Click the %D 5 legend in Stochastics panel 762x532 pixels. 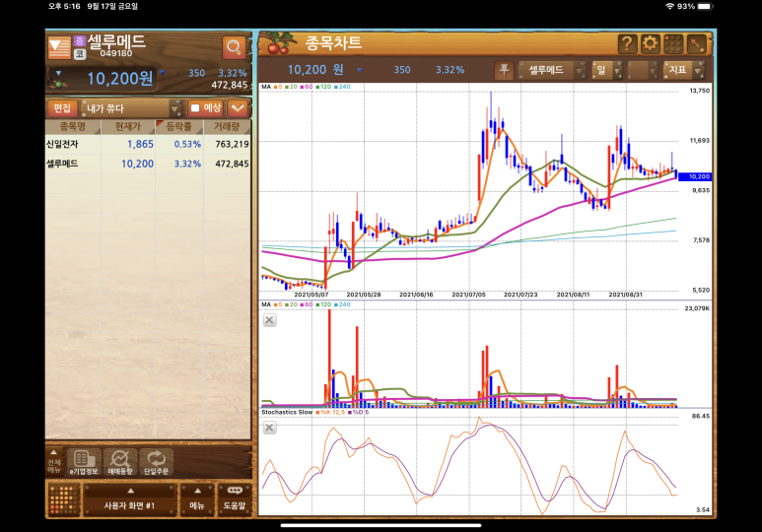359,412
